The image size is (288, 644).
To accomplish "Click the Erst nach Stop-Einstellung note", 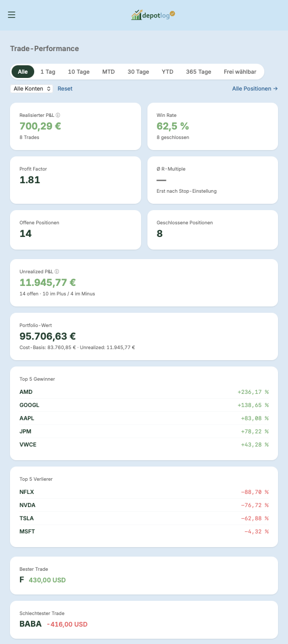I will coord(186,191).
